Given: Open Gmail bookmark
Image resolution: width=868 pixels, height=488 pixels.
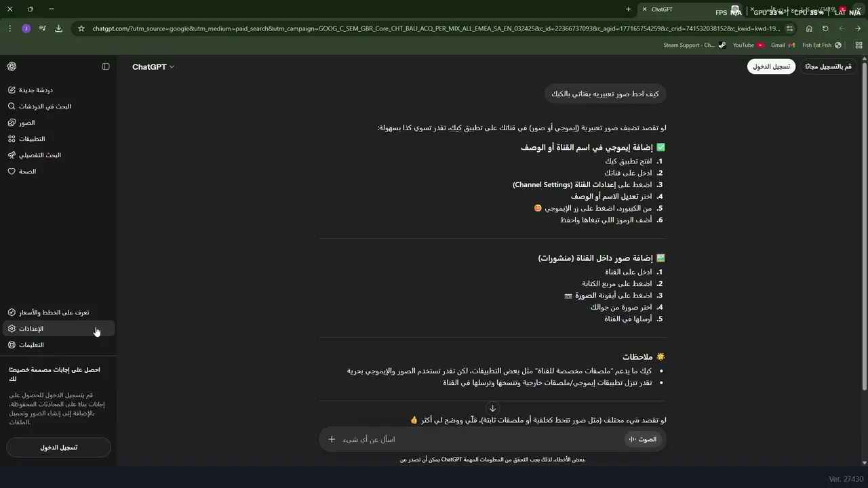Looking at the screenshot, I should (783, 45).
